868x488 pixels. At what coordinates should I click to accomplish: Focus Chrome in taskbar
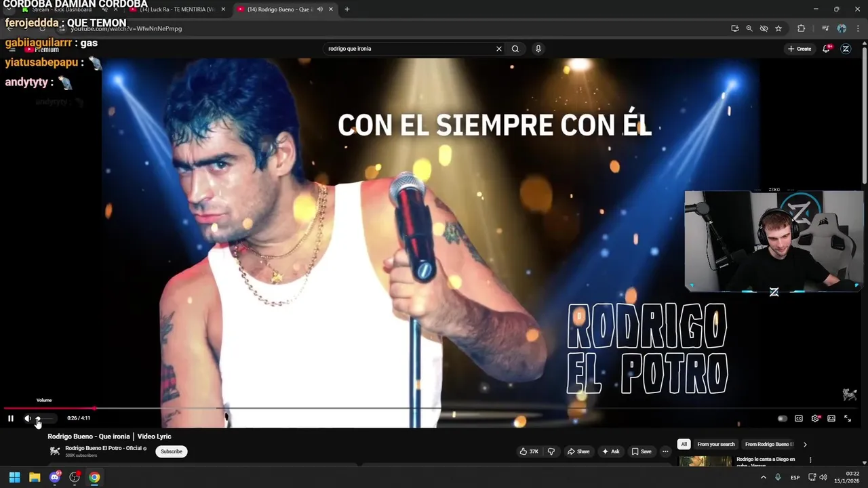tap(94, 477)
